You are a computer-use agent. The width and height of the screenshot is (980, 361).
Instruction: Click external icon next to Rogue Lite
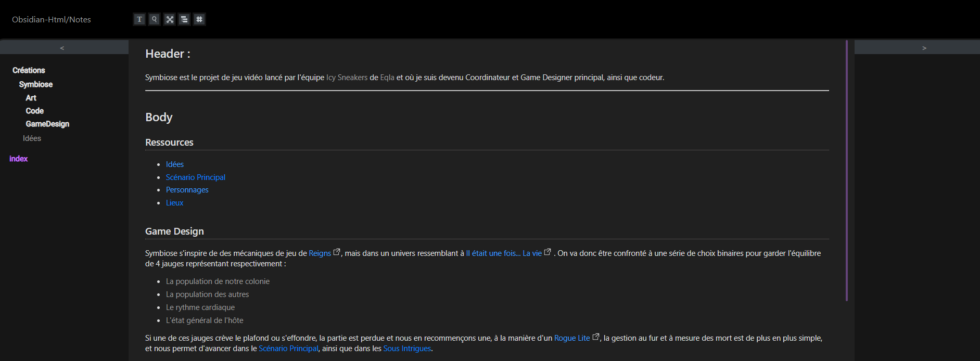[596, 337]
